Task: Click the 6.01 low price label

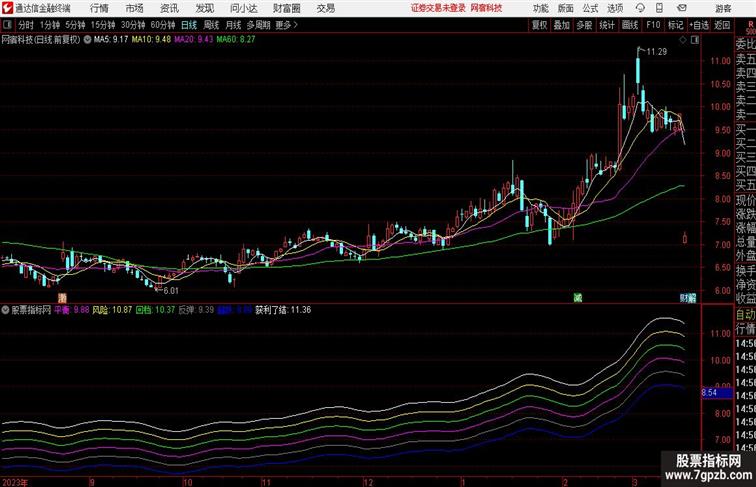Action: click(171, 291)
